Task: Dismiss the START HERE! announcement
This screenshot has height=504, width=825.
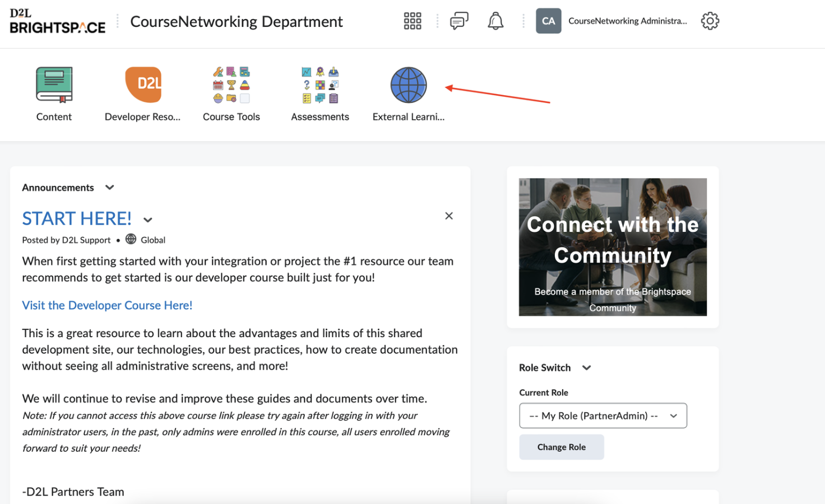Action: coord(449,216)
